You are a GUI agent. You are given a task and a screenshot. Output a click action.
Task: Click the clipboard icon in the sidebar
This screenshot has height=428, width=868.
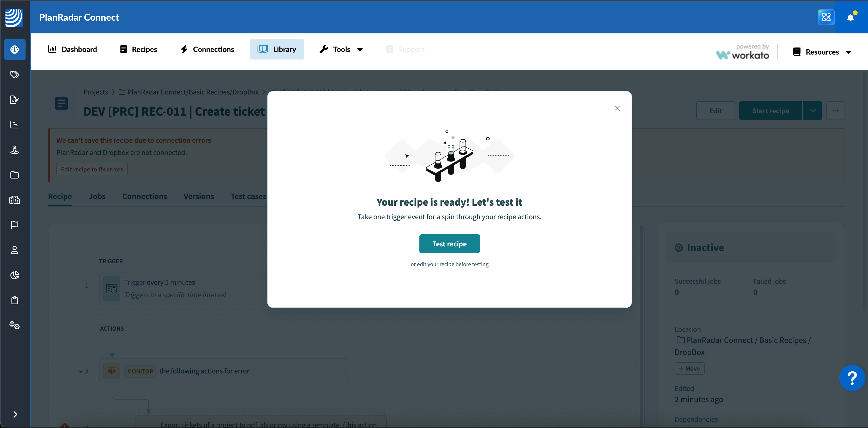(15, 300)
